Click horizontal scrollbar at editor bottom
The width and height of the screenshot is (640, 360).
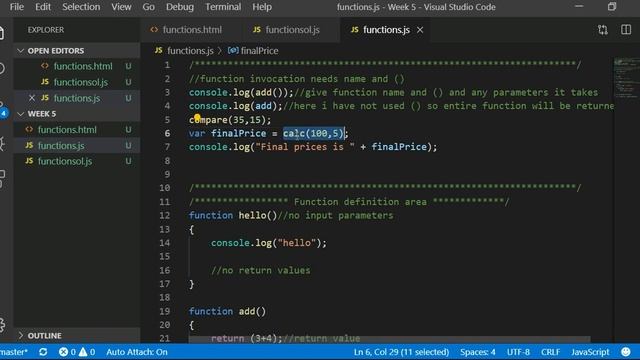[x=389, y=339]
